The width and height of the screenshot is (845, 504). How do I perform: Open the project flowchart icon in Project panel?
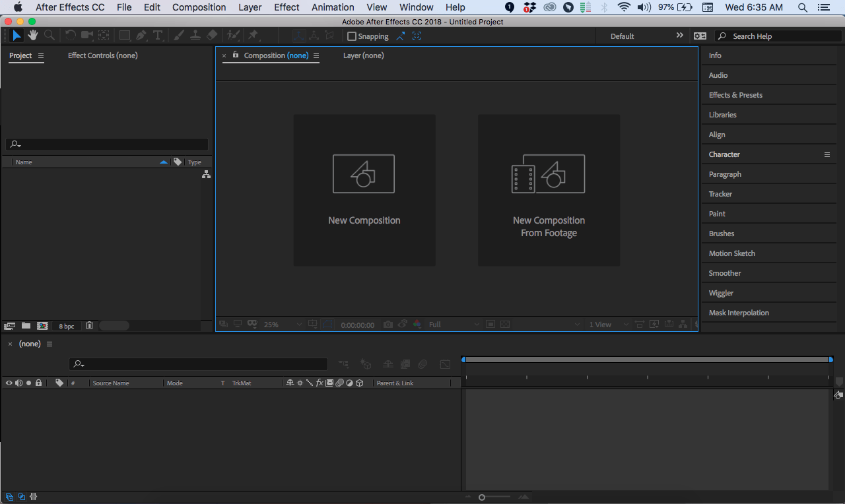(206, 173)
